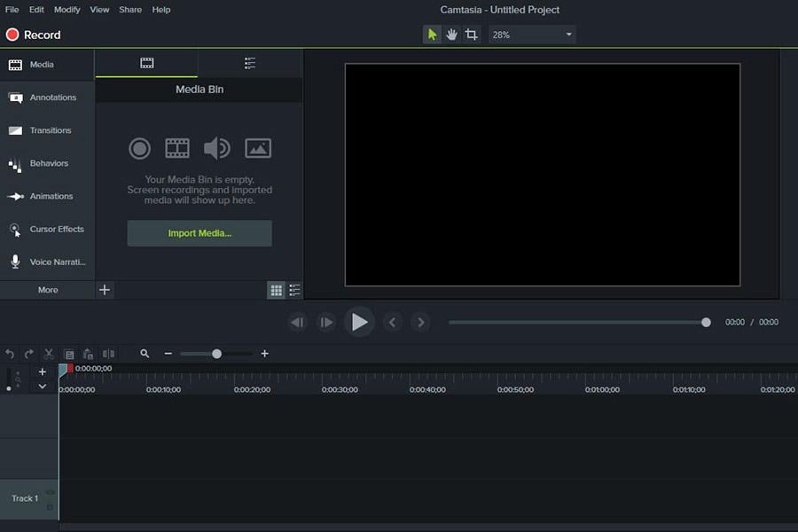The width and height of the screenshot is (798, 532).
Task: Open the Voice Narration tab
Action: [x=47, y=262]
